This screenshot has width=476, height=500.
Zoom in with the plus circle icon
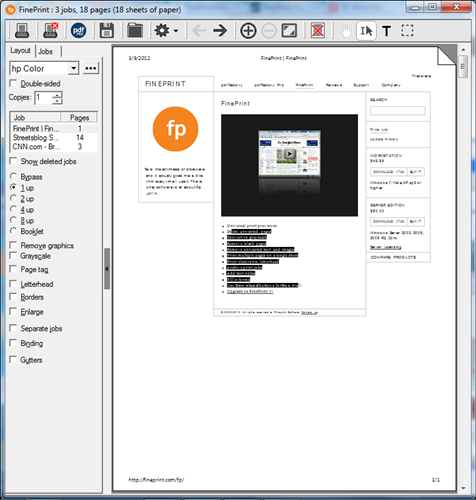pos(248,31)
